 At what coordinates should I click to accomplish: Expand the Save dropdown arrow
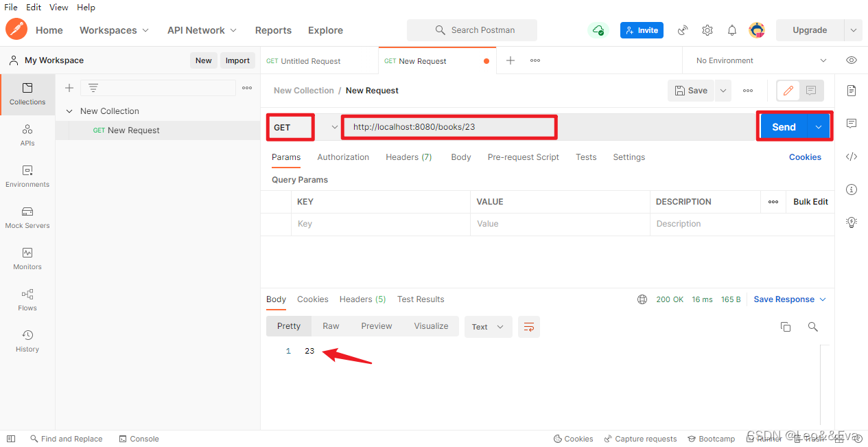tap(723, 91)
